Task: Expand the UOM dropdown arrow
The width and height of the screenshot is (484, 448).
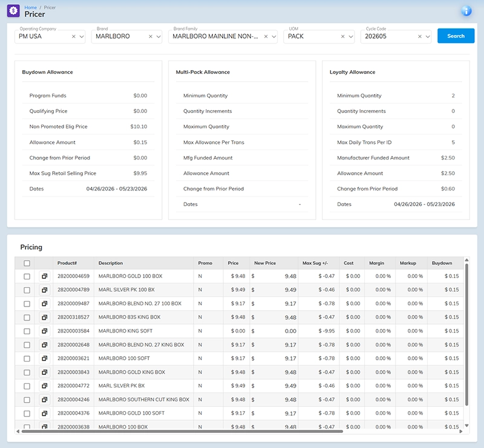Action: [351, 36]
